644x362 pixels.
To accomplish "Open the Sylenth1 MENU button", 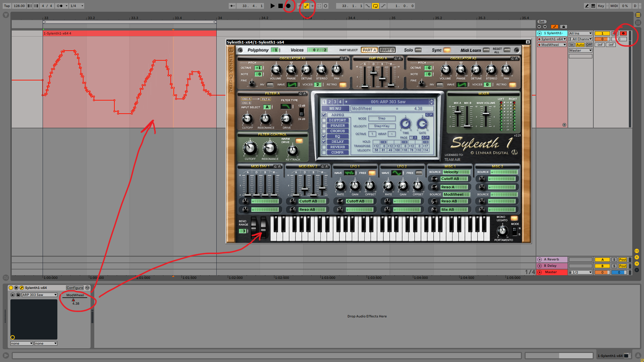I will 335,109.
